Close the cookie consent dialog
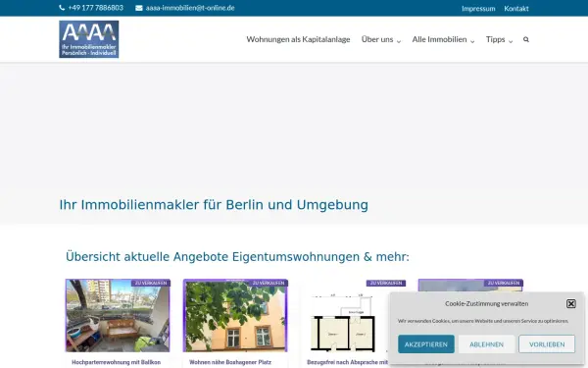Viewport: 588px width, 368px height. point(570,303)
